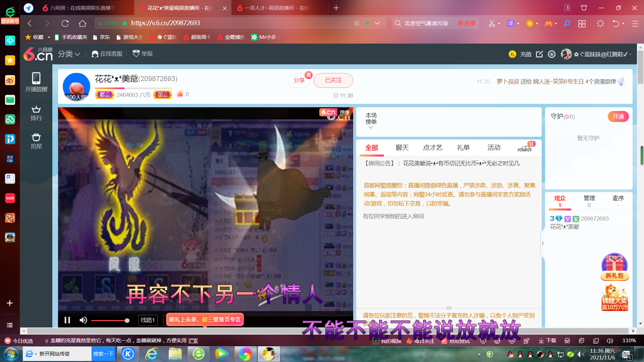
Task: Click the 搜索一下 taskbar button
Action: point(103,354)
